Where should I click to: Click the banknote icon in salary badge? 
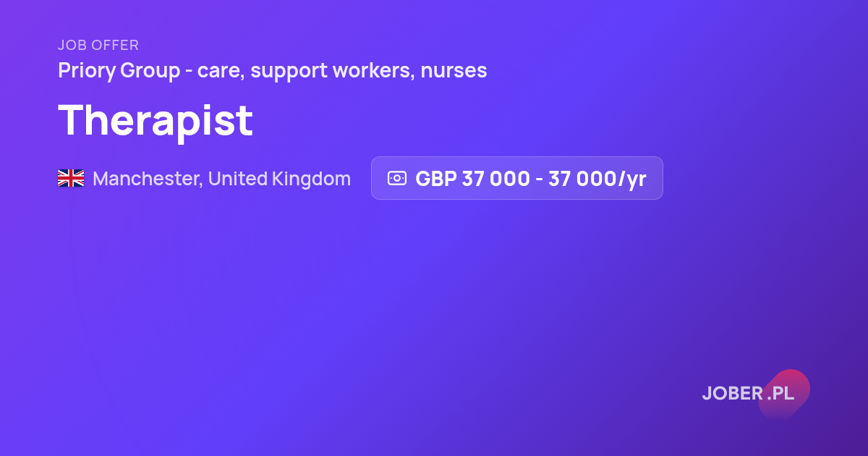397,178
